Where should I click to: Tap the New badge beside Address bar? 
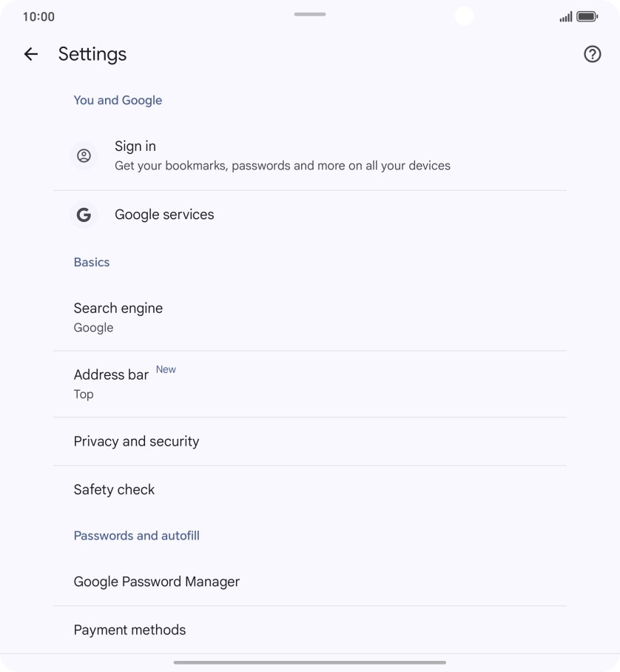166,369
